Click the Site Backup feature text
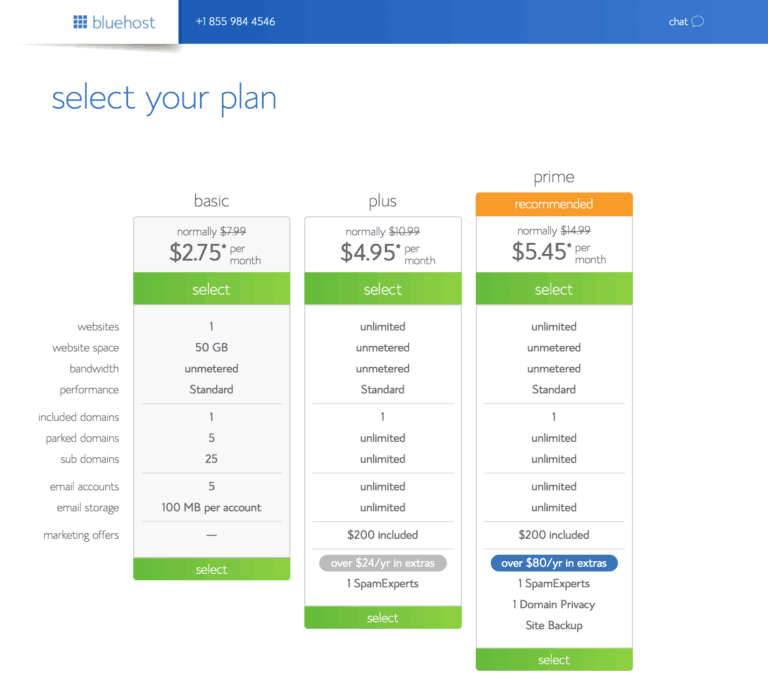 point(554,625)
